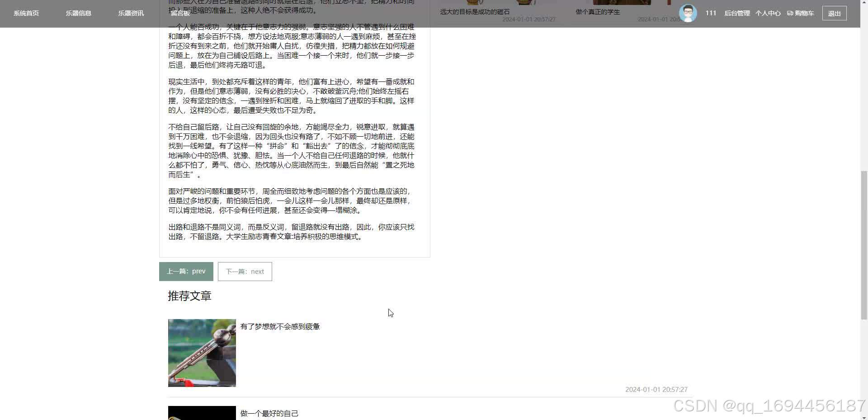Click the page vertical scrollbar thumb
The image size is (868, 420).
[x=864, y=245]
